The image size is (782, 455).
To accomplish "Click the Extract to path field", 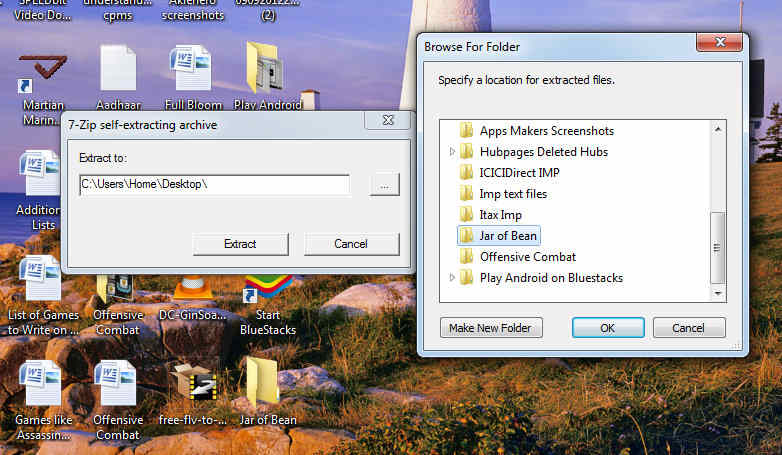I will pyautogui.click(x=214, y=184).
